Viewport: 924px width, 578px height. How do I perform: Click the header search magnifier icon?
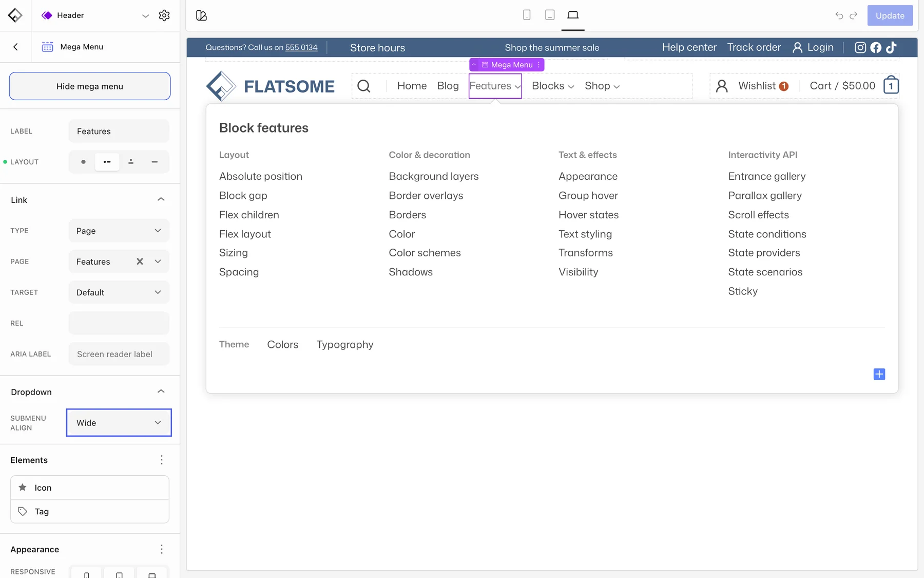(x=363, y=86)
